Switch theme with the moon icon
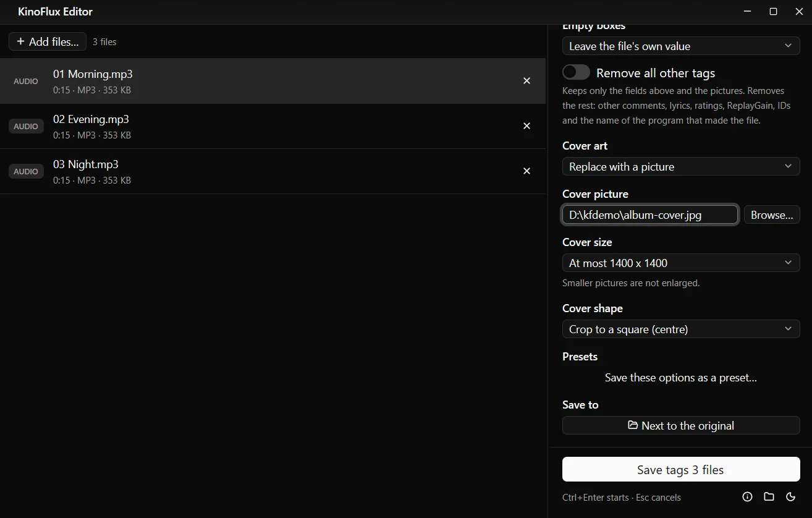 (790, 497)
